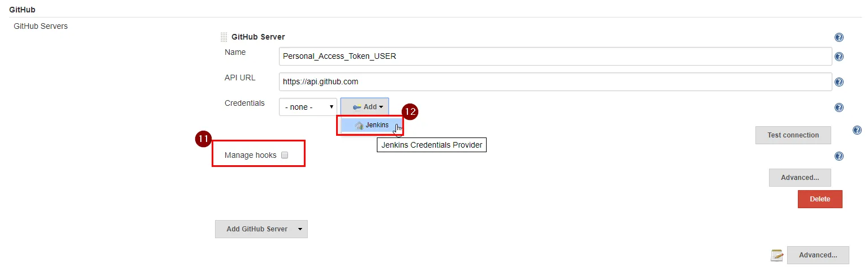Open help icon beside Name field
This screenshot has height=271, width=868.
click(839, 57)
